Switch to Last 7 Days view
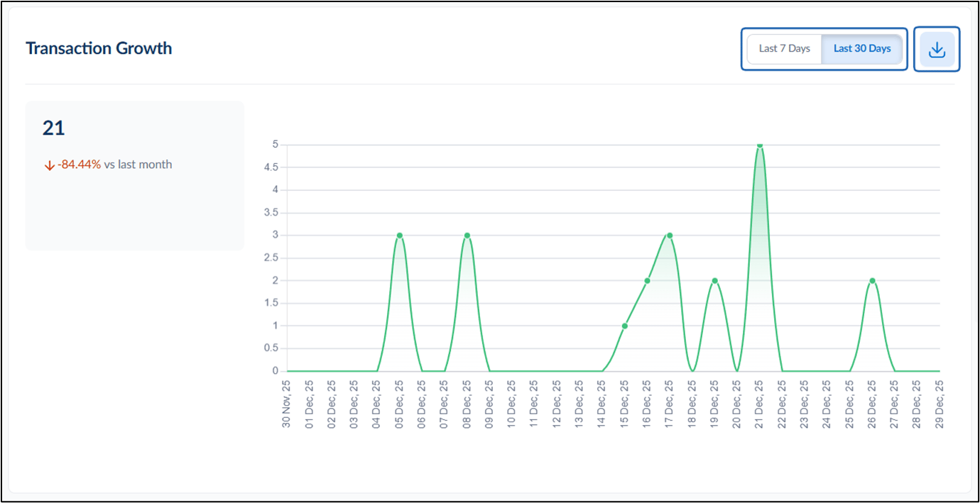This screenshot has height=503, width=980. click(784, 49)
